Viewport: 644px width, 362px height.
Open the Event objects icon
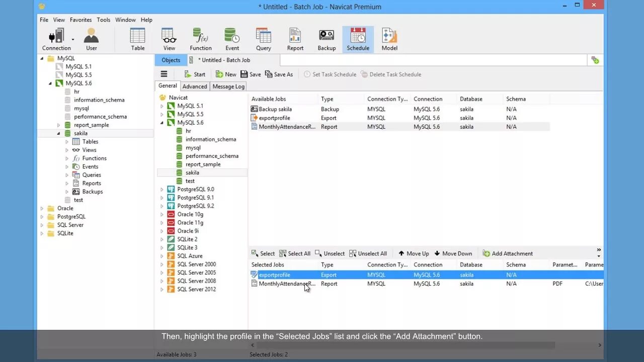[x=232, y=39]
